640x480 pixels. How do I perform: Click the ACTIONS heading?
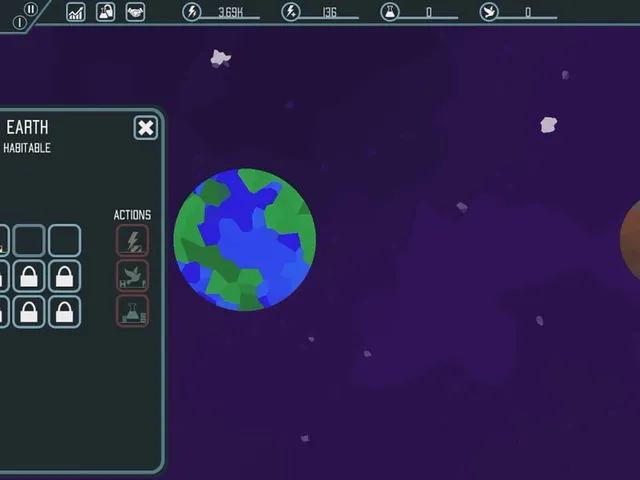point(132,215)
